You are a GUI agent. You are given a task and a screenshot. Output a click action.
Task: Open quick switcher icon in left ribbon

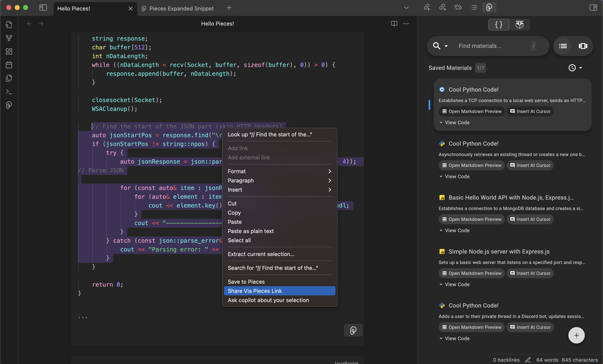[9, 24]
